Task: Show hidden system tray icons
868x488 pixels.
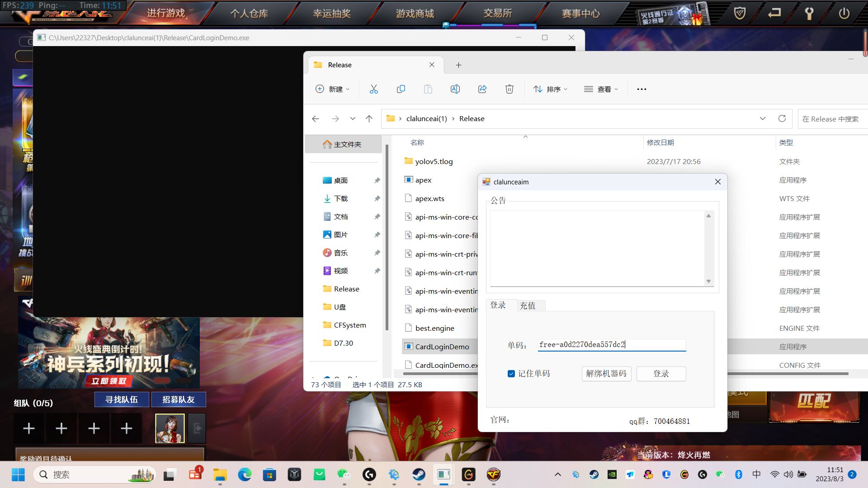Action: pyautogui.click(x=557, y=474)
